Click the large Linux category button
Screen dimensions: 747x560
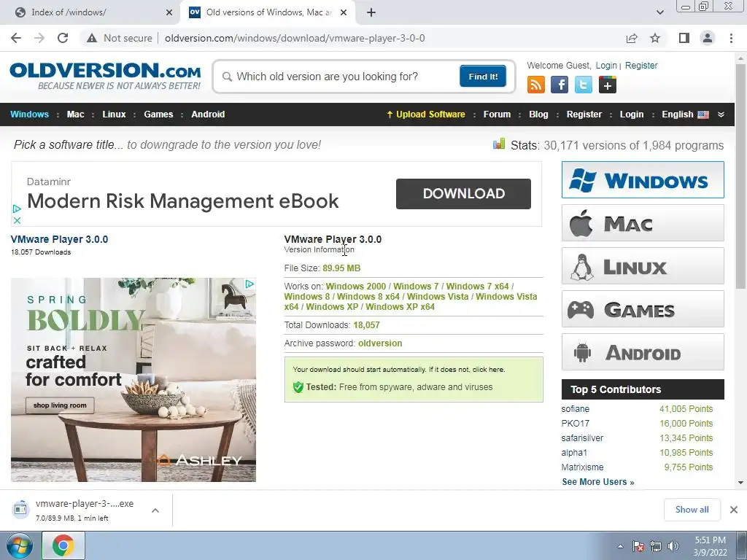pos(643,265)
